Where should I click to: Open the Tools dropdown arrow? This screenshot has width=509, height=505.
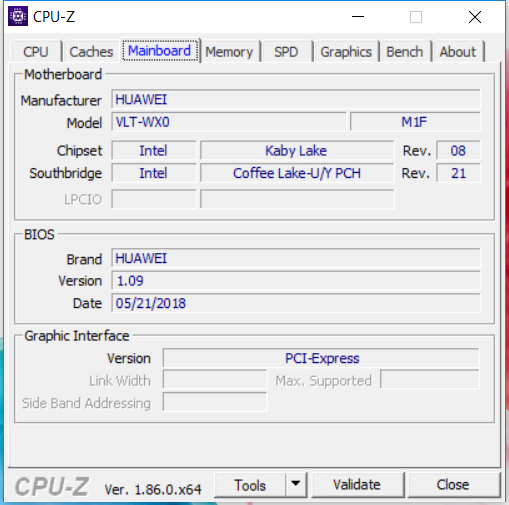pos(296,484)
